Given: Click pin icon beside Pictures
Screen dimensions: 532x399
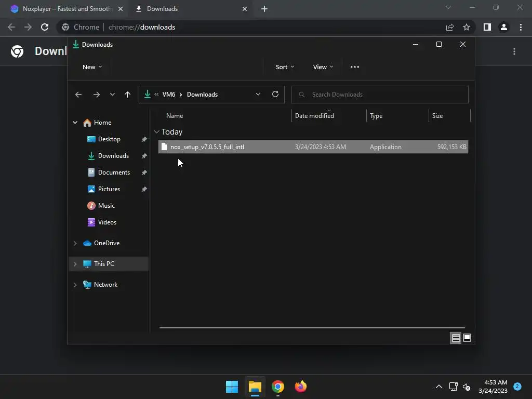Looking at the screenshot, I should coord(144,189).
